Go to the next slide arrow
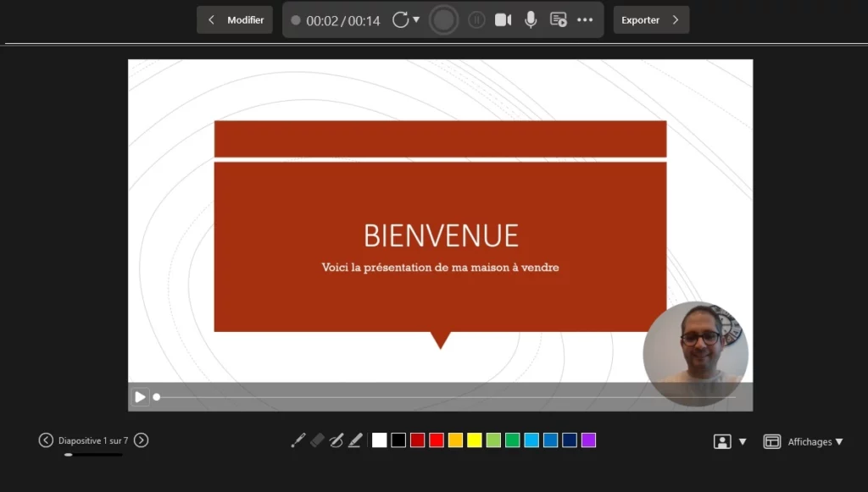 (x=142, y=440)
